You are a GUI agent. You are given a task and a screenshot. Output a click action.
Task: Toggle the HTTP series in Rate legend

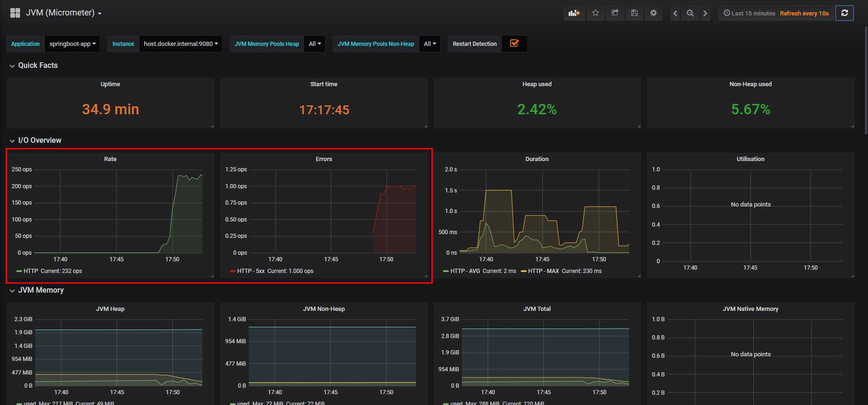click(31, 271)
